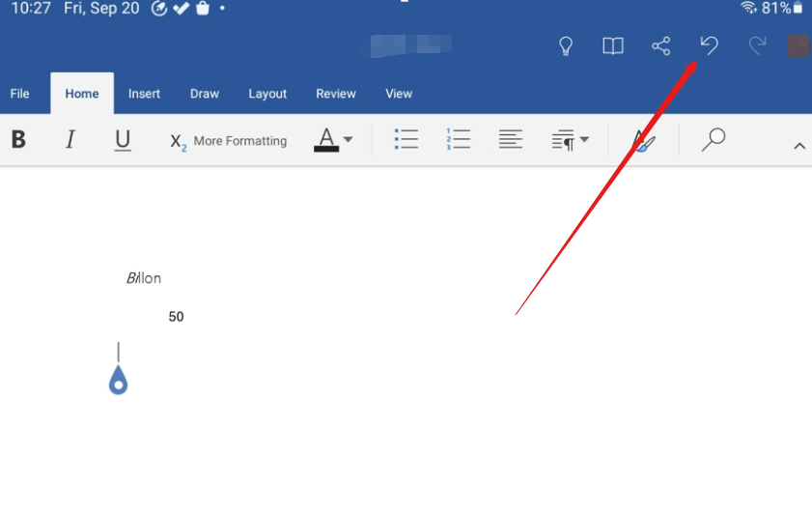The width and height of the screenshot is (812, 514).
Task: Open paragraph alignment options
Action: (511, 139)
